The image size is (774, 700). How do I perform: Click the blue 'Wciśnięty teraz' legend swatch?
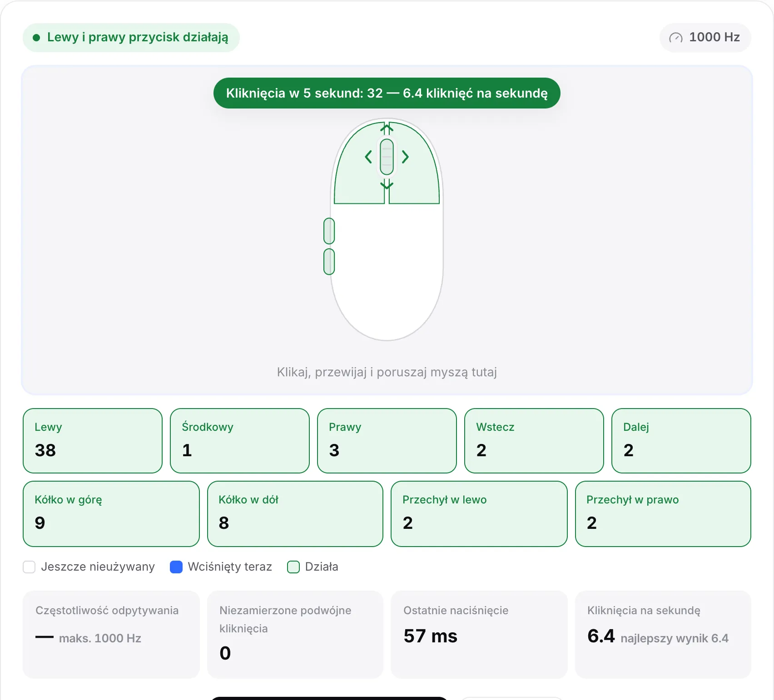click(x=176, y=567)
